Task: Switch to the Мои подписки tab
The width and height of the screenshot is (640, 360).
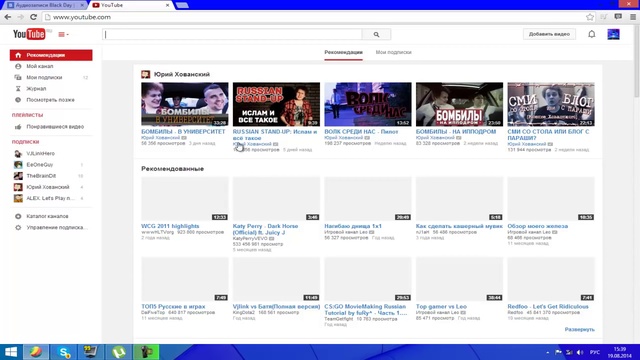Action: (393, 52)
